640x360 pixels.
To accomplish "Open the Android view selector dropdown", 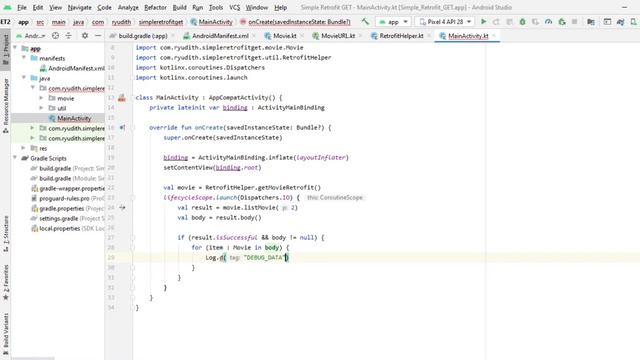I will pyautogui.click(x=31, y=36).
